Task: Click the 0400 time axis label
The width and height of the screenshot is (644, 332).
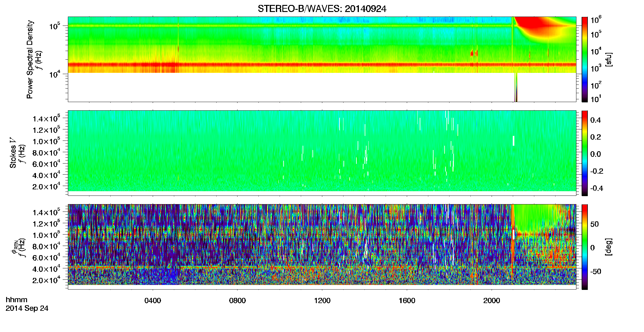Action: tap(153, 301)
